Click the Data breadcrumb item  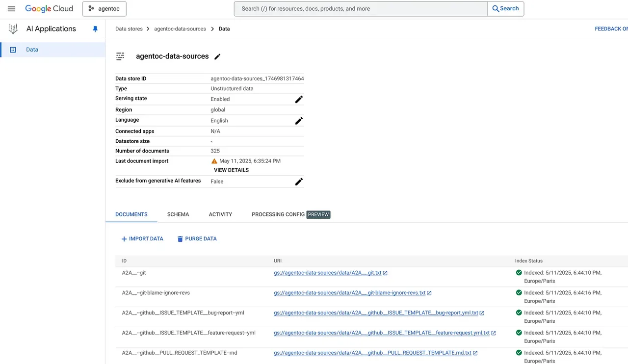coord(224,29)
